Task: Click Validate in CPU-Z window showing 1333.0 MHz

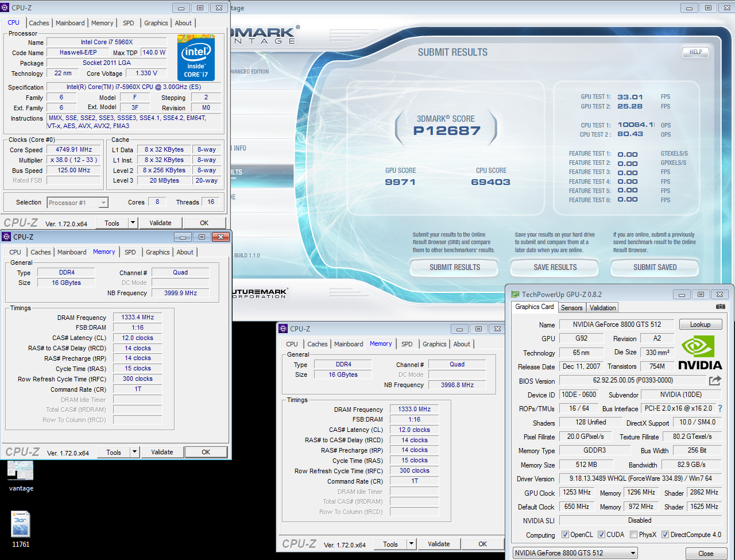Action: 439,544
